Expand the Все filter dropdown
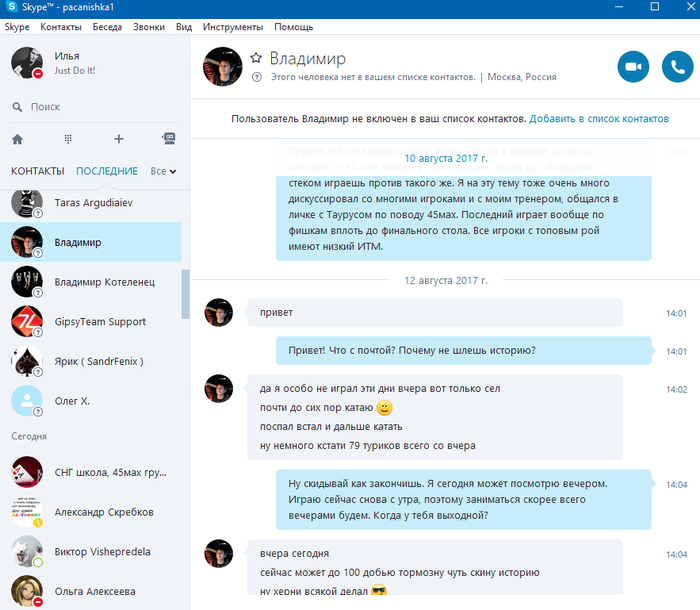Image resolution: width=700 pixels, height=610 pixels. tap(163, 171)
